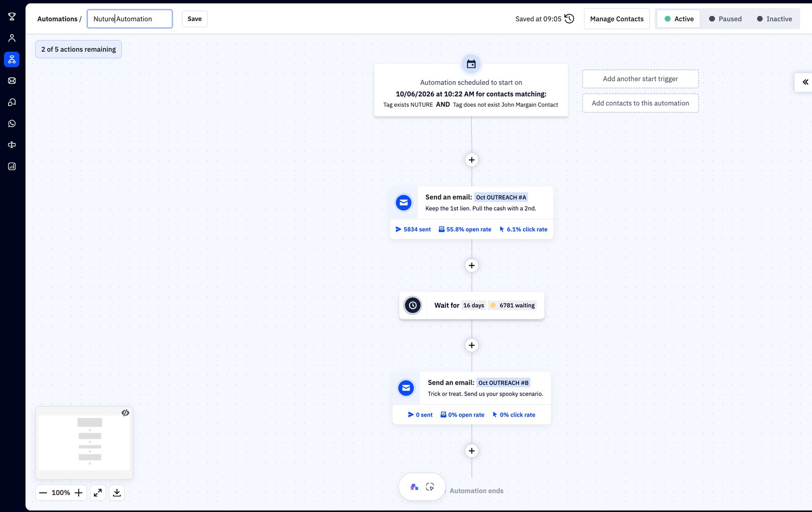Click the Save button

pos(194,19)
